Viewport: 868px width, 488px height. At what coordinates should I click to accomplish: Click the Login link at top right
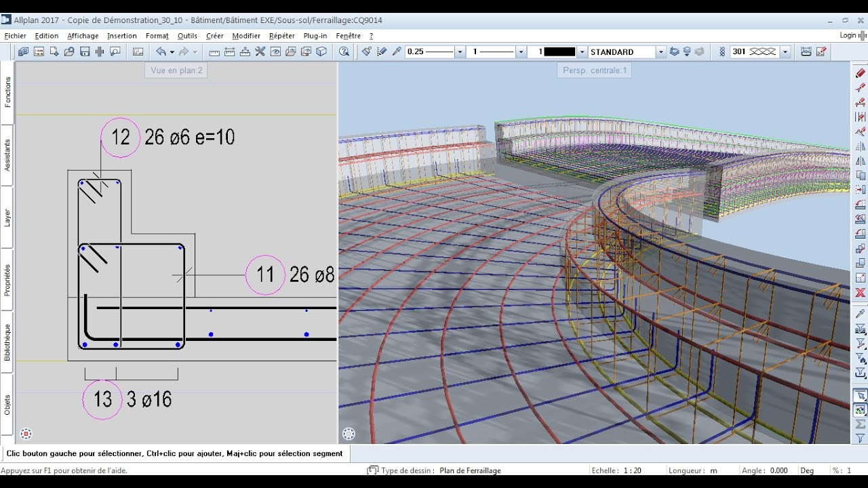(848, 35)
